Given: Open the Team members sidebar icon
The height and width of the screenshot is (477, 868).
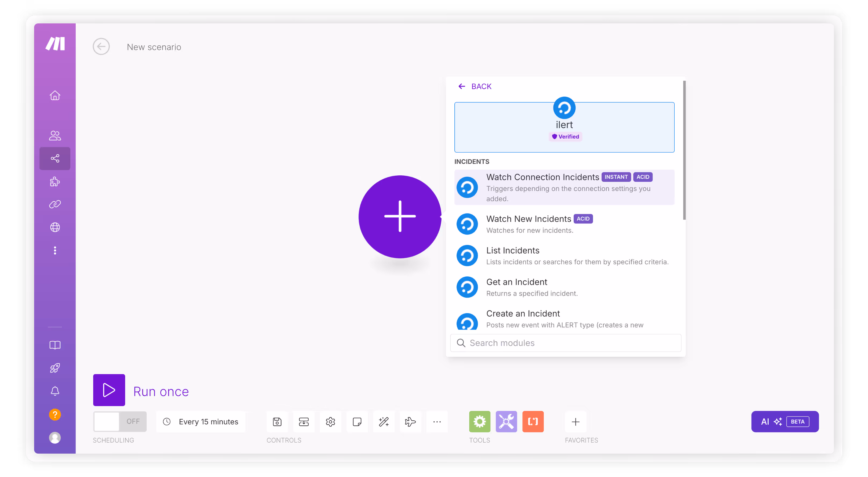Looking at the screenshot, I should click(x=55, y=135).
